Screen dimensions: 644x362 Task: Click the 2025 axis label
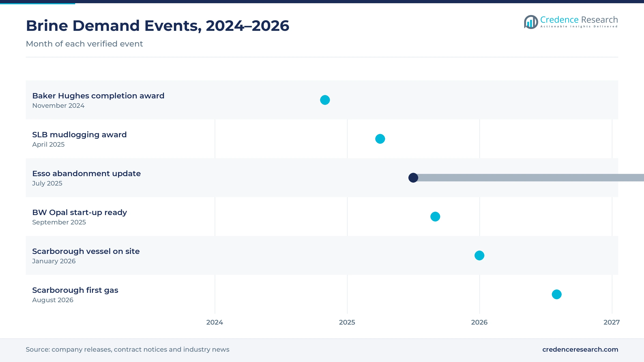347,322
